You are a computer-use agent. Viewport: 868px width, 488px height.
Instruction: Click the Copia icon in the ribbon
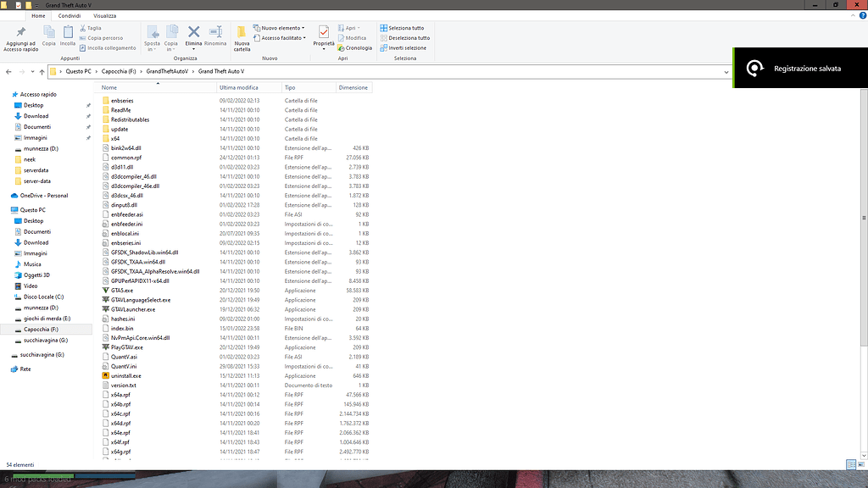coord(48,32)
